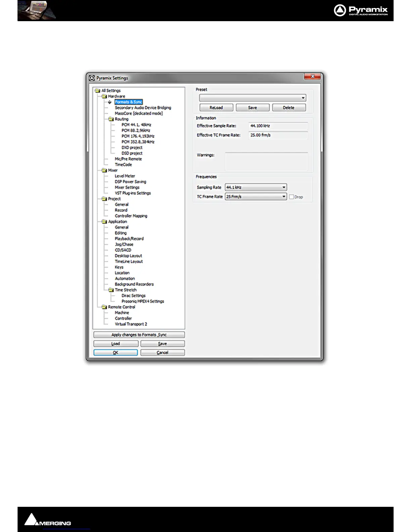Apply changes to Formats & Sync
411x532 pixels.
tap(139, 335)
